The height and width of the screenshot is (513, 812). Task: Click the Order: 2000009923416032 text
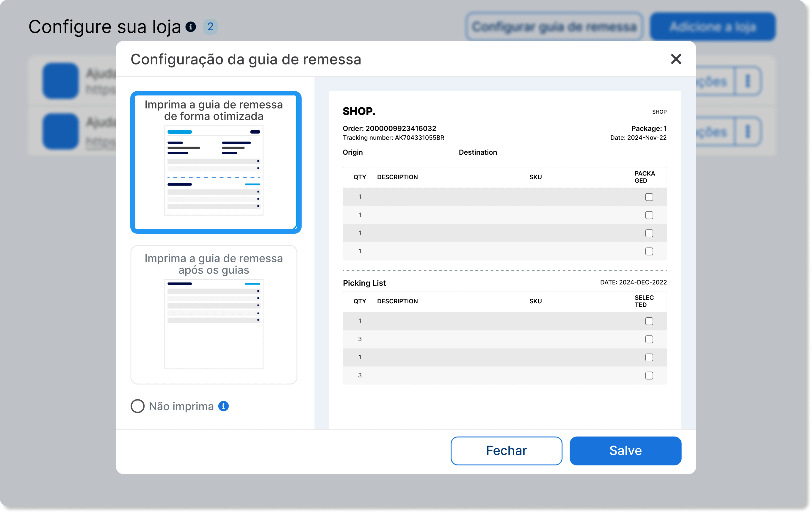point(389,128)
